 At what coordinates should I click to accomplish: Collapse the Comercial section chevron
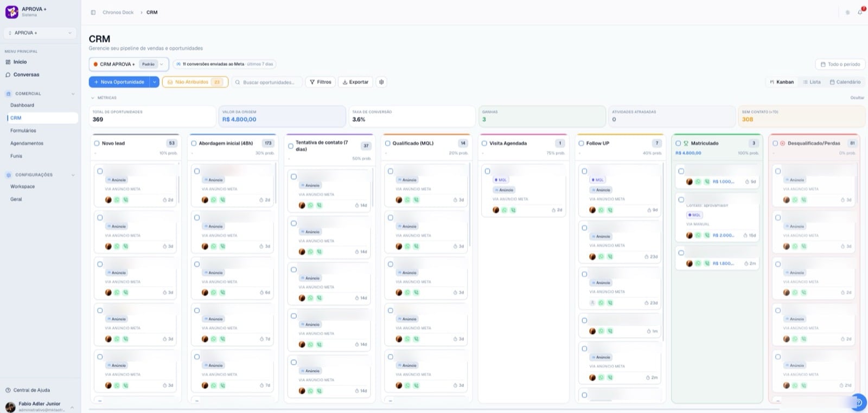coord(73,94)
